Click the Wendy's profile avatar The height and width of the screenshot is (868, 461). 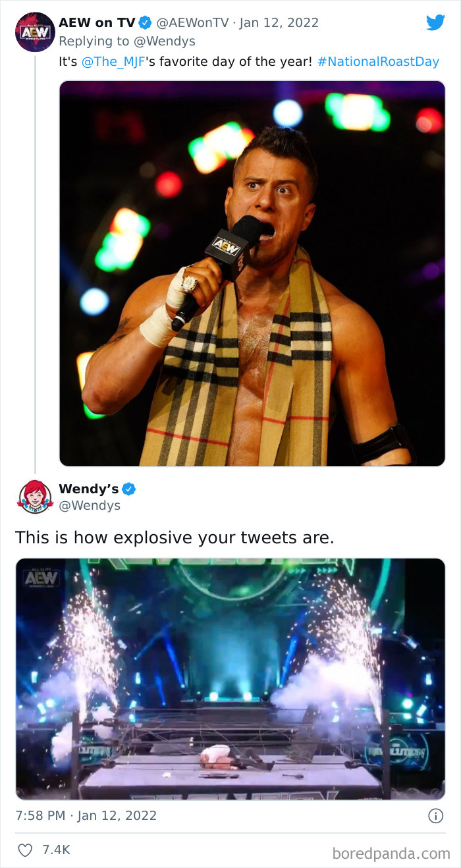pyautogui.click(x=35, y=497)
